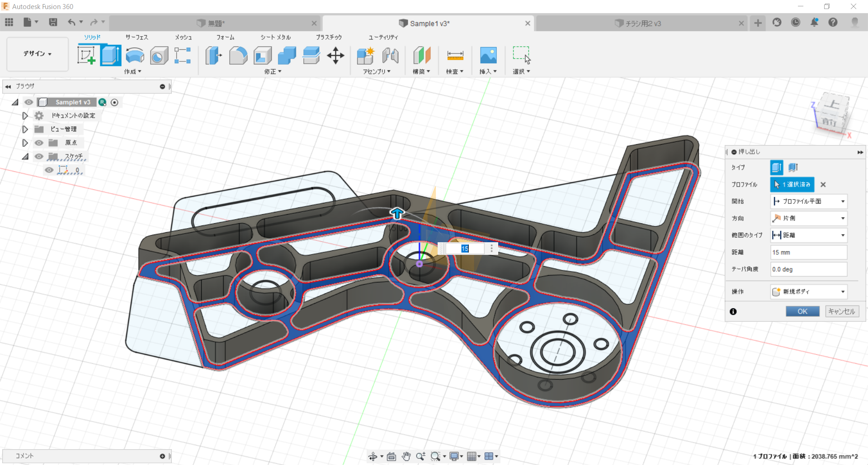Click the テーパ角度 0.0 deg field
Viewport: 868px width, 465px height.
809,269
